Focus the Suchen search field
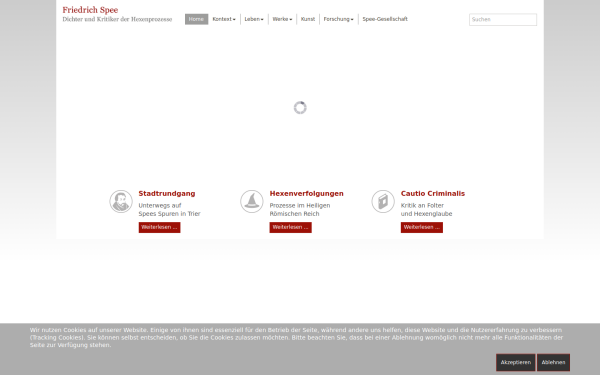600x375 pixels. [503, 20]
